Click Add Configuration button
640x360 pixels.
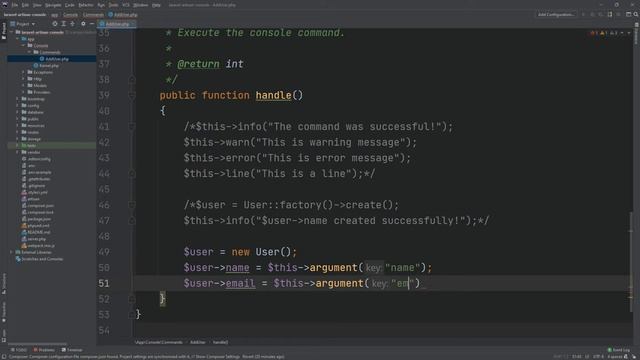556,14
